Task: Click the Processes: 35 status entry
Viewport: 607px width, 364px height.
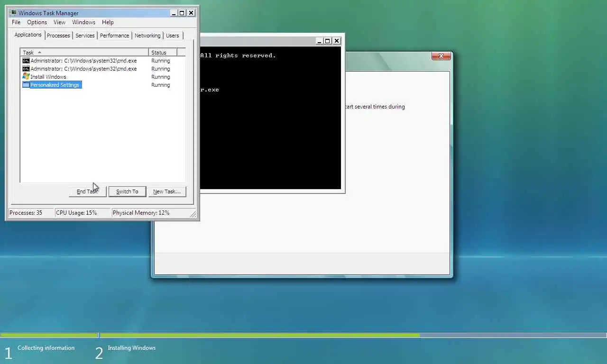Action: point(31,213)
